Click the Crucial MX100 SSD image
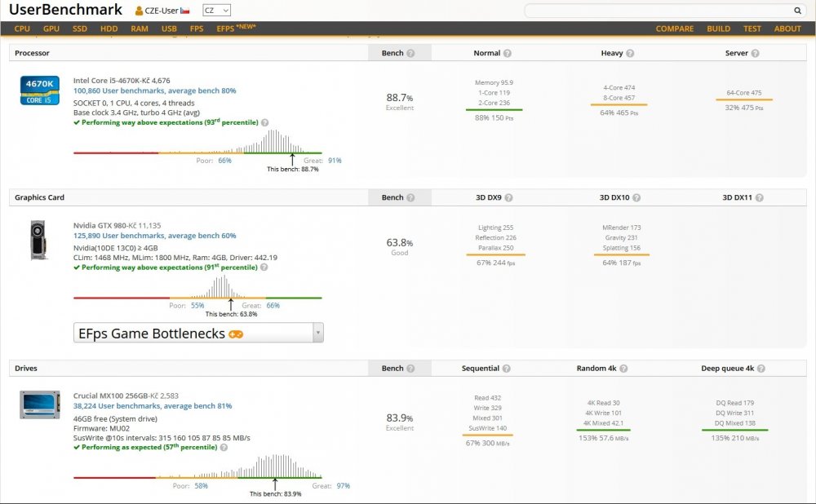 point(40,405)
